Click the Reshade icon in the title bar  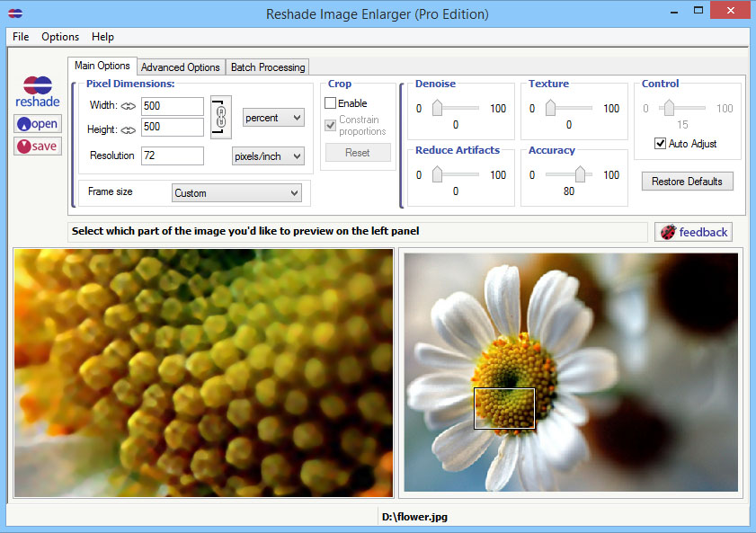(x=14, y=13)
